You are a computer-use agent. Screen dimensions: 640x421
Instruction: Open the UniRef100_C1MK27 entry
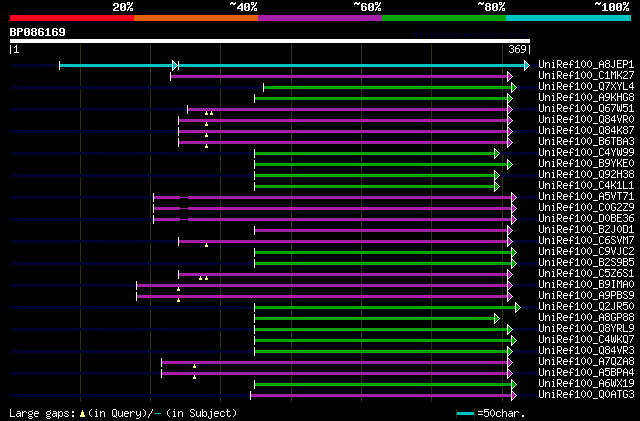point(586,76)
